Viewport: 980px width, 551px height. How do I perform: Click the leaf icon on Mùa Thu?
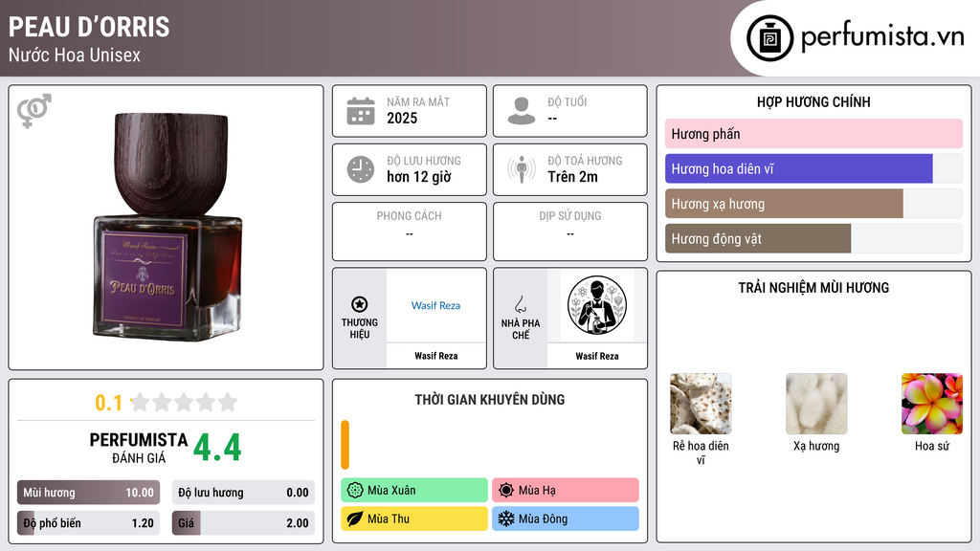355,518
